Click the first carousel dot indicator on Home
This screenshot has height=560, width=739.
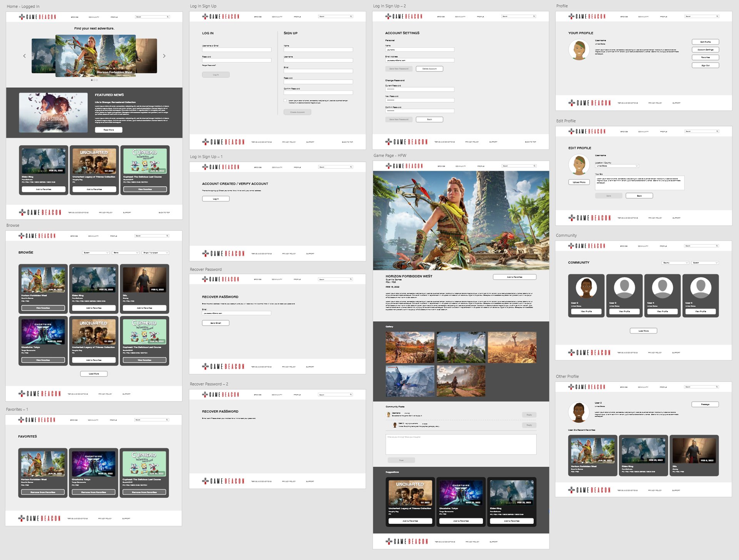[x=92, y=80]
